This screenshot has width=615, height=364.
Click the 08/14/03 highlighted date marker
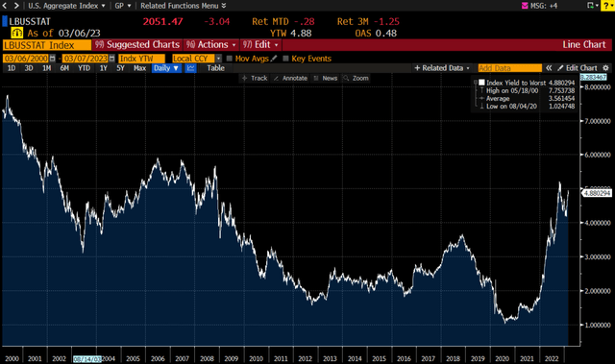87,359
